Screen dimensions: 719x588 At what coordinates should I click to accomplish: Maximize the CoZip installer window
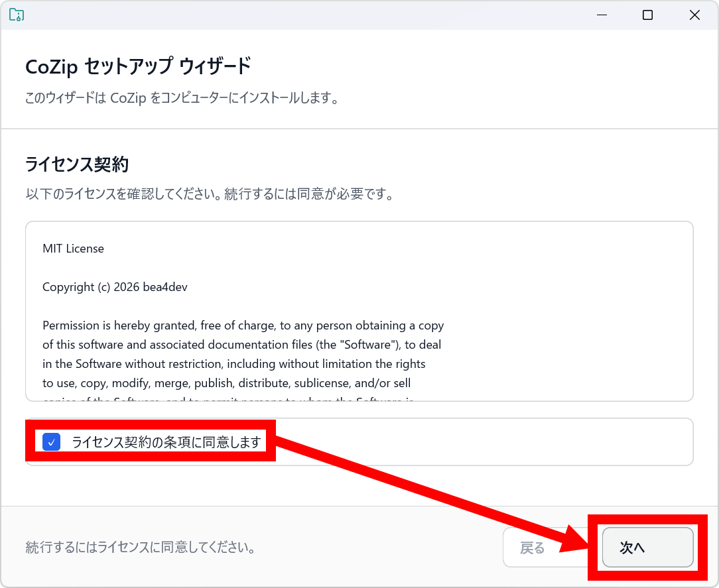click(648, 15)
